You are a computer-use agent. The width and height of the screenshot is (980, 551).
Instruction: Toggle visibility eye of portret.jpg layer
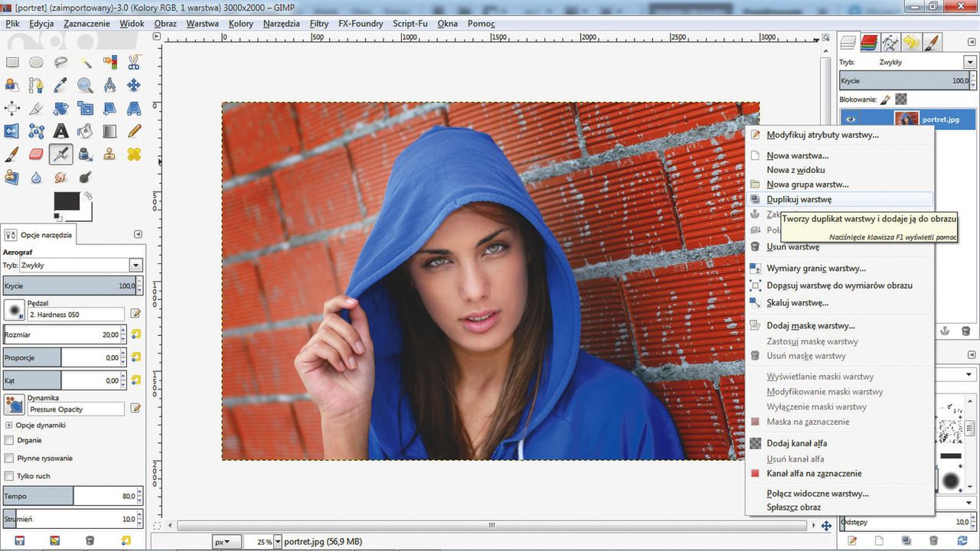851,119
